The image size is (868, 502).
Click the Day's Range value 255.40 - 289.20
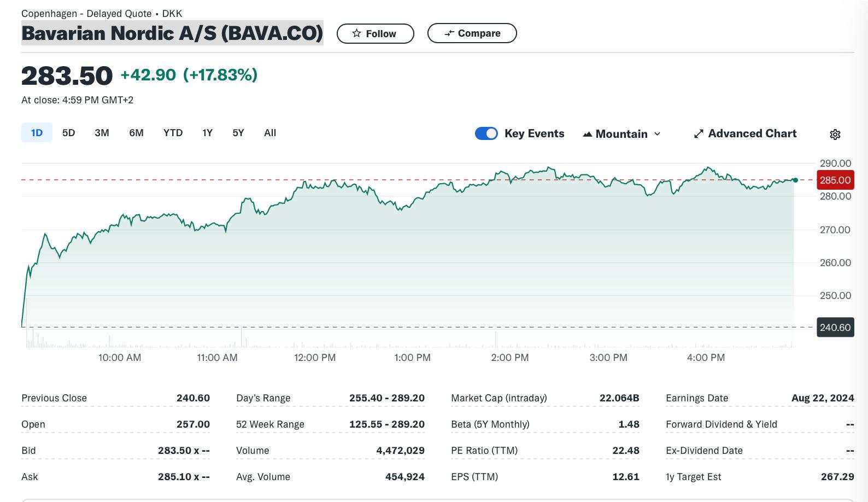tap(387, 398)
